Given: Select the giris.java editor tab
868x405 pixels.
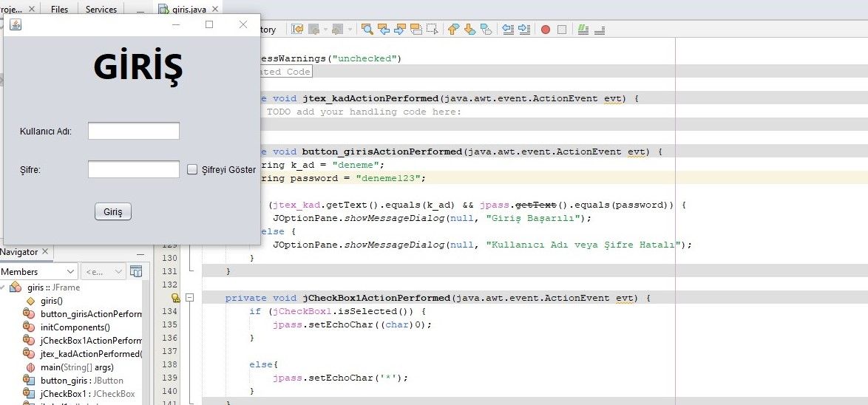Looking at the screenshot, I should (190, 9).
